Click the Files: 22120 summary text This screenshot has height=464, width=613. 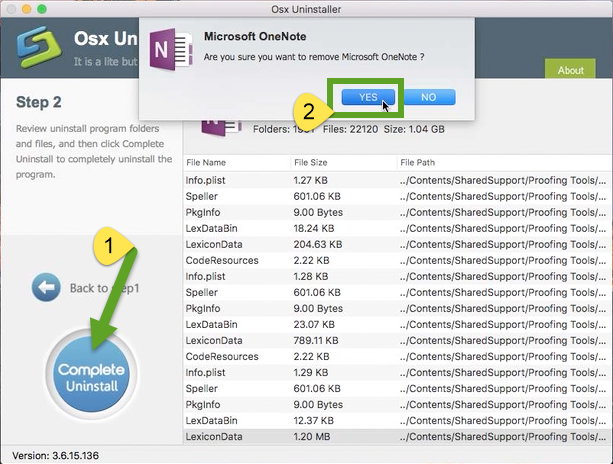pyautogui.click(x=350, y=129)
